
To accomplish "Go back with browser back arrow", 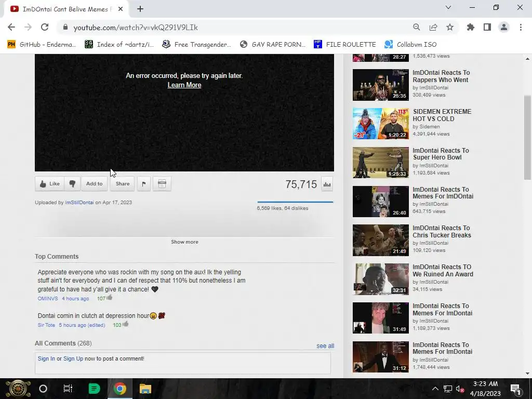I will pos(11,27).
